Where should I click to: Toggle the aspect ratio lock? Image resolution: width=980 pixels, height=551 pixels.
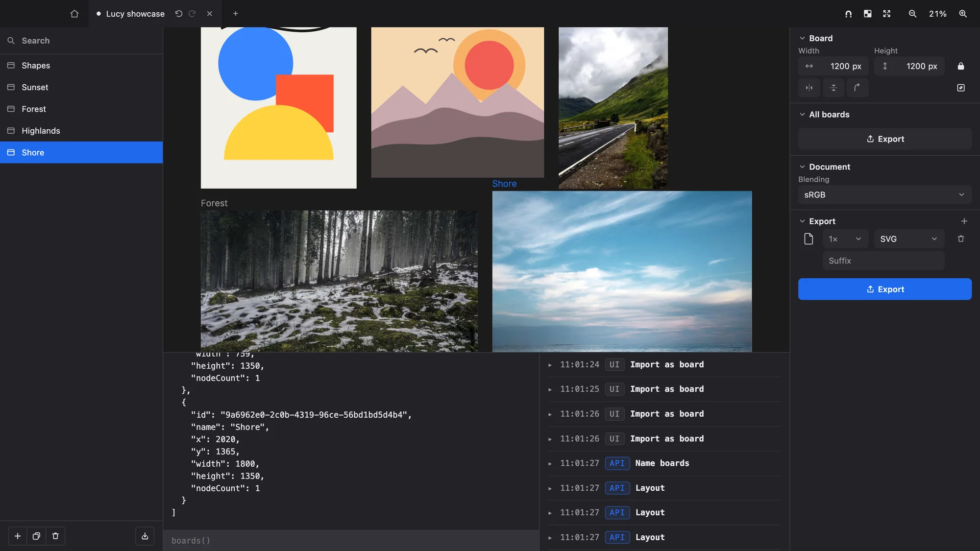pyautogui.click(x=961, y=66)
